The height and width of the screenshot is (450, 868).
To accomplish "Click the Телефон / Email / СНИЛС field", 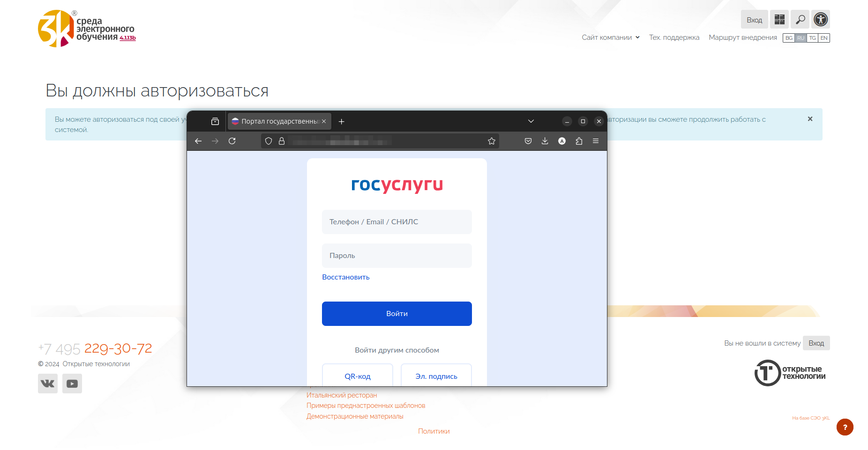I will pyautogui.click(x=397, y=222).
